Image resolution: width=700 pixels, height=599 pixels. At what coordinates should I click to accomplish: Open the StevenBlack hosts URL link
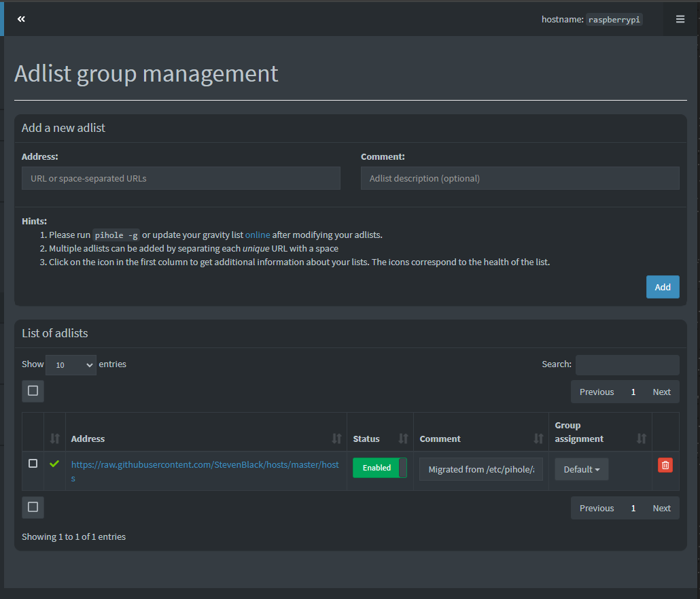coord(205,470)
